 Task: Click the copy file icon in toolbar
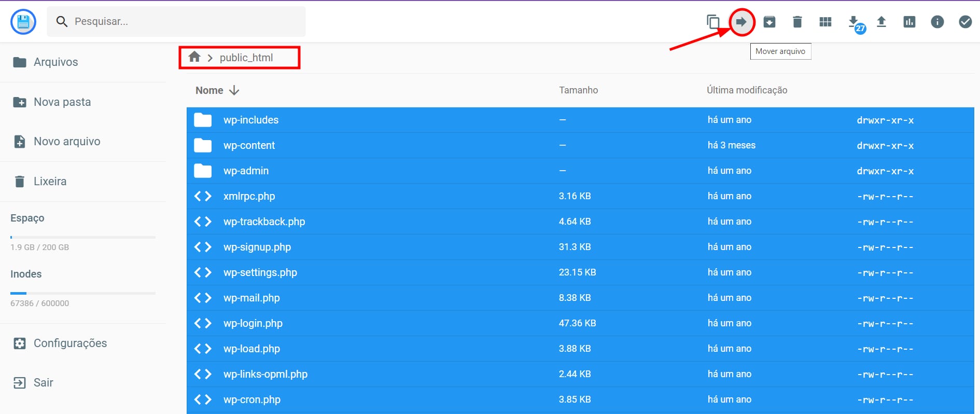[x=713, y=22]
